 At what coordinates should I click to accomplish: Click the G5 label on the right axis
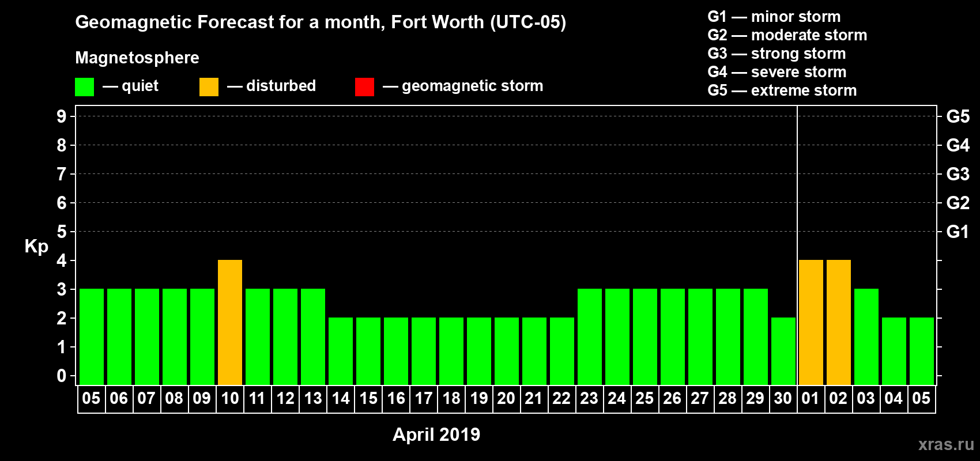pyautogui.click(x=958, y=116)
